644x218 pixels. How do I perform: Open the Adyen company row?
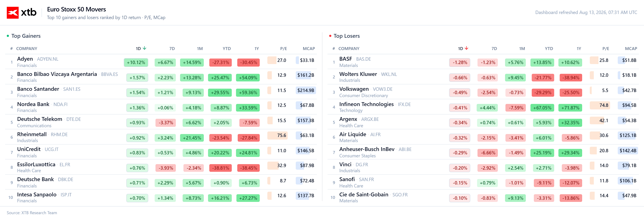tap(161, 62)
